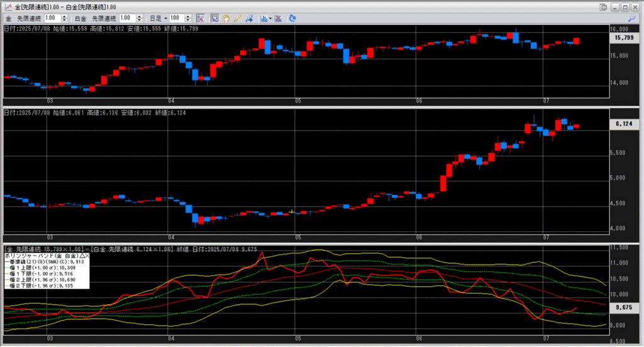The image size is (644, 347).
Task: Activate the hand pan tool
Action: click(226, 18)
